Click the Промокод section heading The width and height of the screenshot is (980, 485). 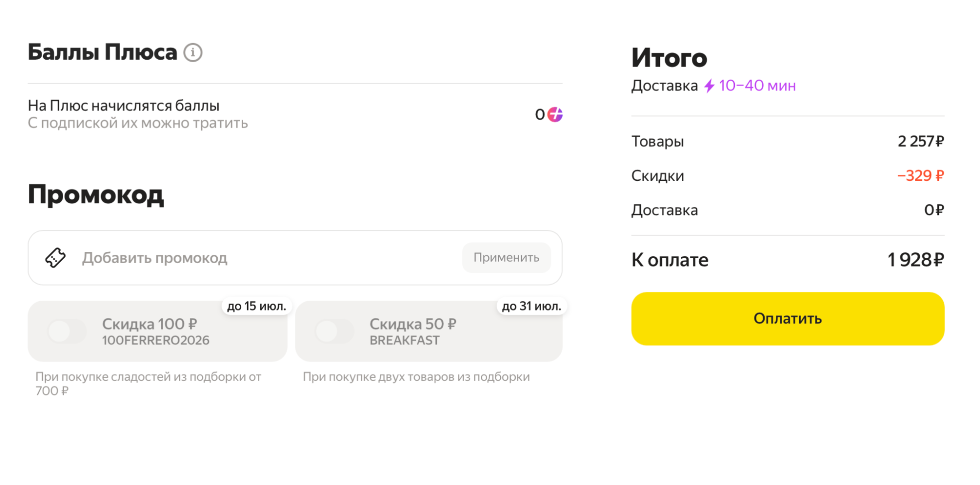coord(96,194)
